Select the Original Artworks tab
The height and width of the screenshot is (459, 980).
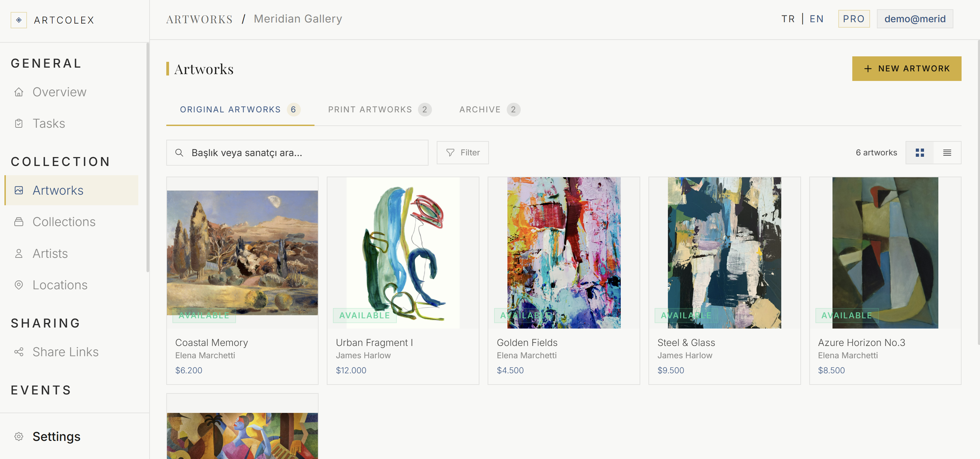[x=240, y=110]
